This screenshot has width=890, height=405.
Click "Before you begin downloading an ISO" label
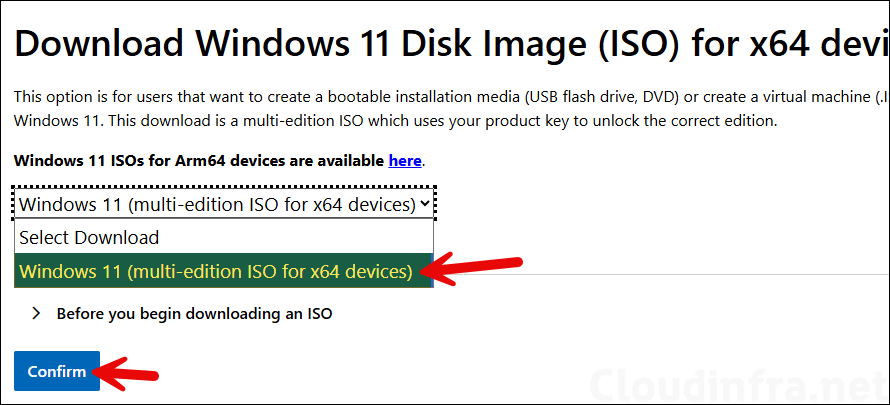point(194,313)
